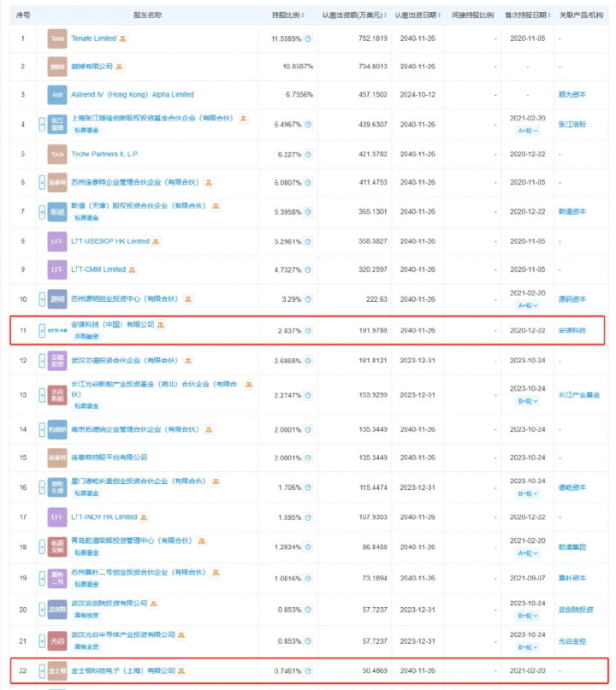Show history clock icon next to 3.29%
The image size is (616, 690).
click(308, 299)
